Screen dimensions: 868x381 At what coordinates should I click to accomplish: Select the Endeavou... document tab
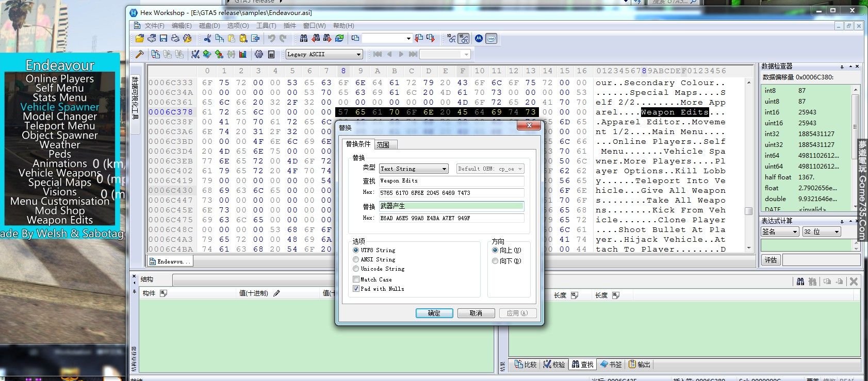(170, 261)
